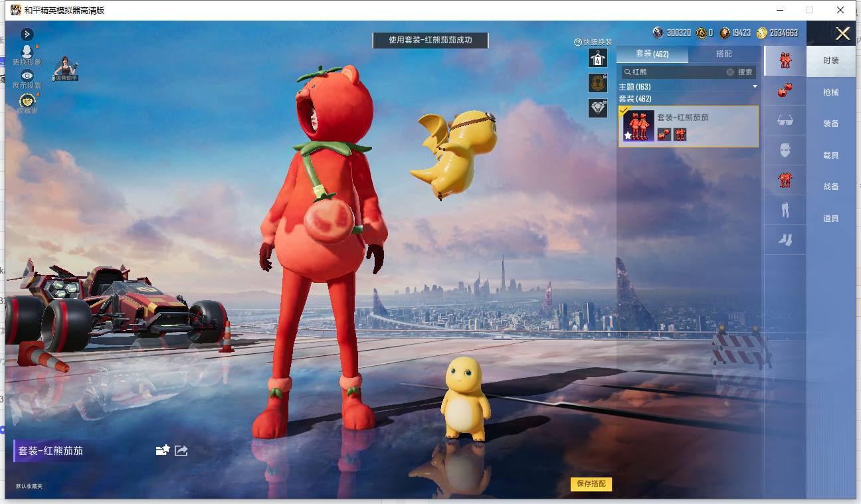Select the pants category icon
The width and height of the screenshot is (861, 504).
(x=785, y=210)
